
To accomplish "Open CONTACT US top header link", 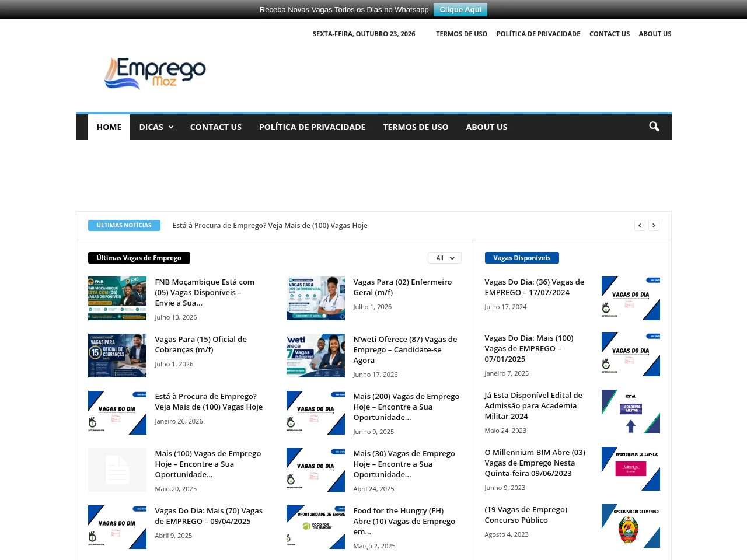I will tap(609, 34).
